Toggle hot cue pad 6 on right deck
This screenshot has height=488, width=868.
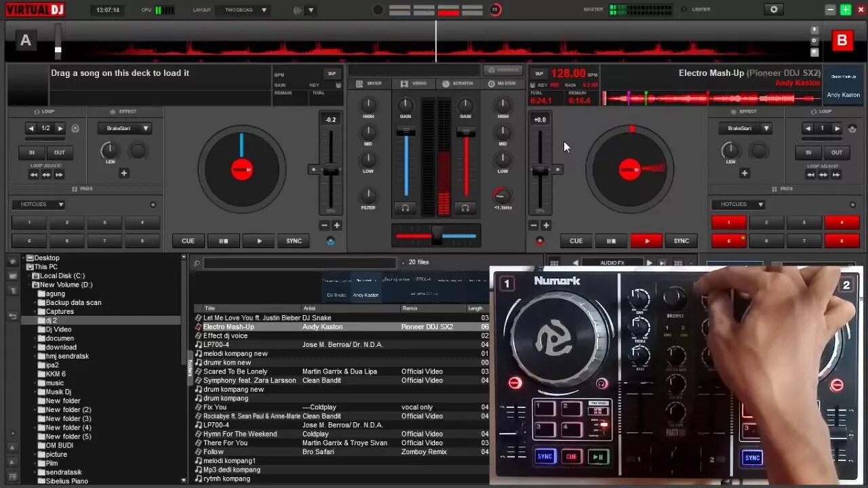pyautogui.click(x=729, y=241)
